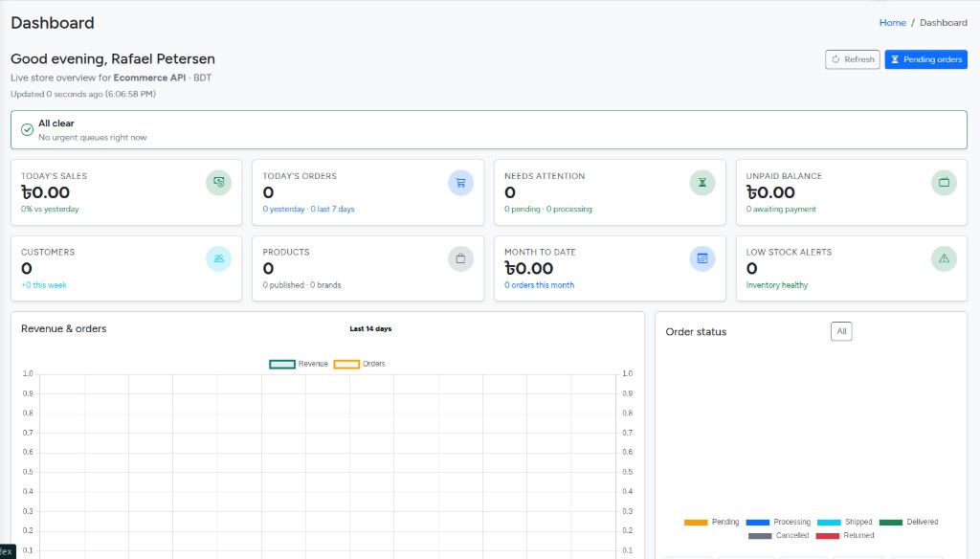Click the Today's Sales money icon
The width and height of the screenshot is (980, 559).
219,183
